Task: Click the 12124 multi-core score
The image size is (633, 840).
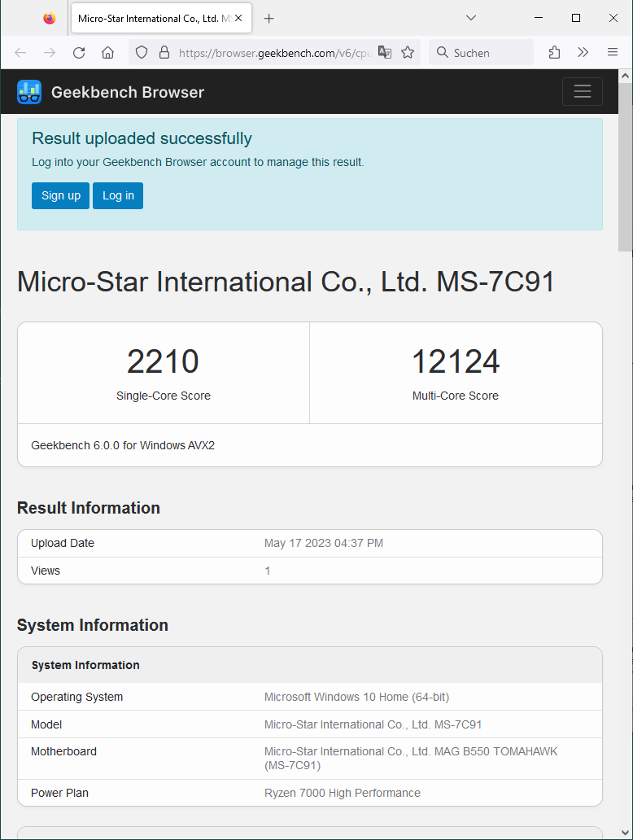Action: pos(456,361)
